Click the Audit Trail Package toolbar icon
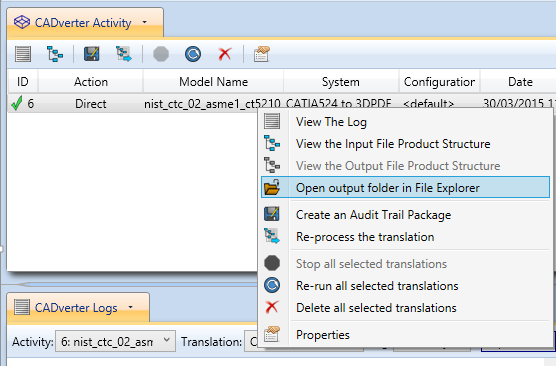 click(x=91, y=54)
